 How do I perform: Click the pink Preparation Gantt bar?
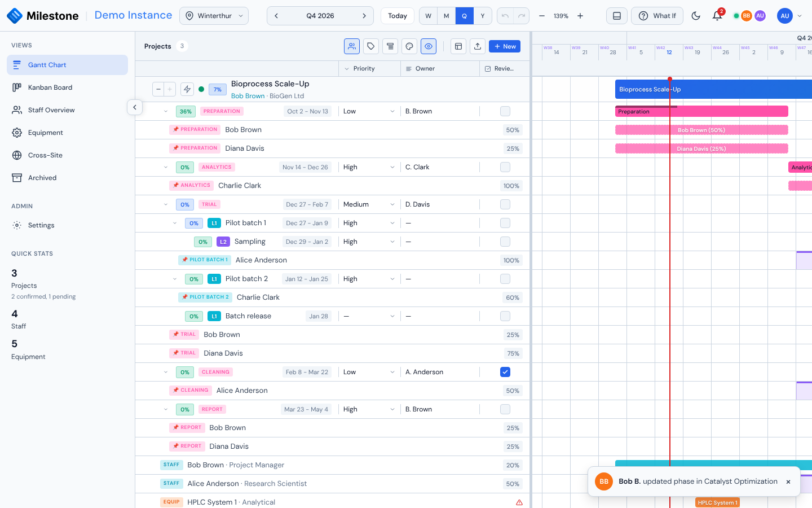click(x=701, y=111)
